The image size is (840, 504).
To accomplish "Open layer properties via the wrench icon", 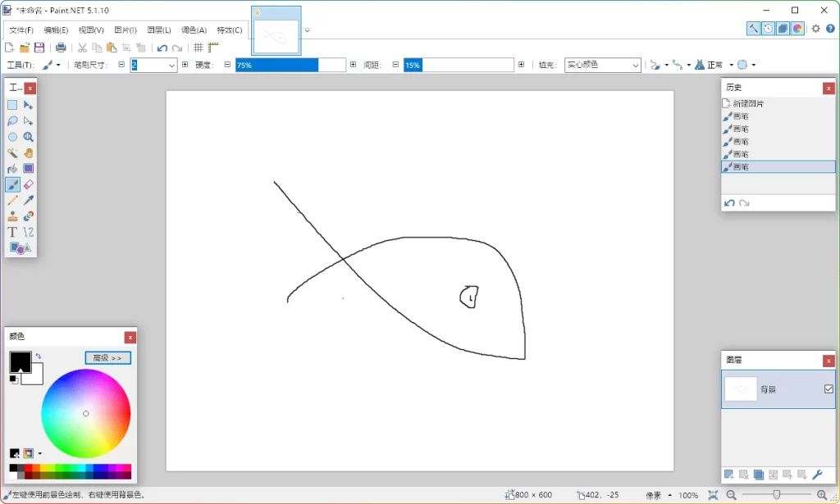I will pyautogui.click(x=817, y=474).
